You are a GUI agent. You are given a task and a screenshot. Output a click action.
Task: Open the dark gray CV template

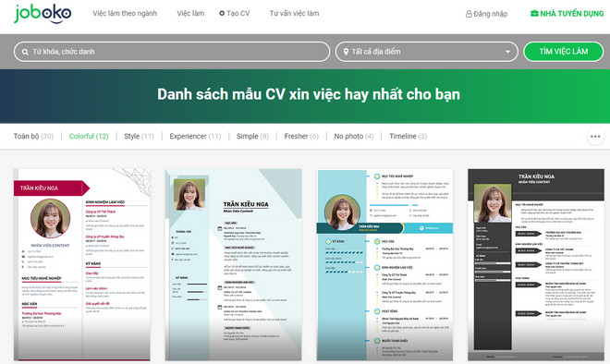pyautogui.click(x=536, y=265)
